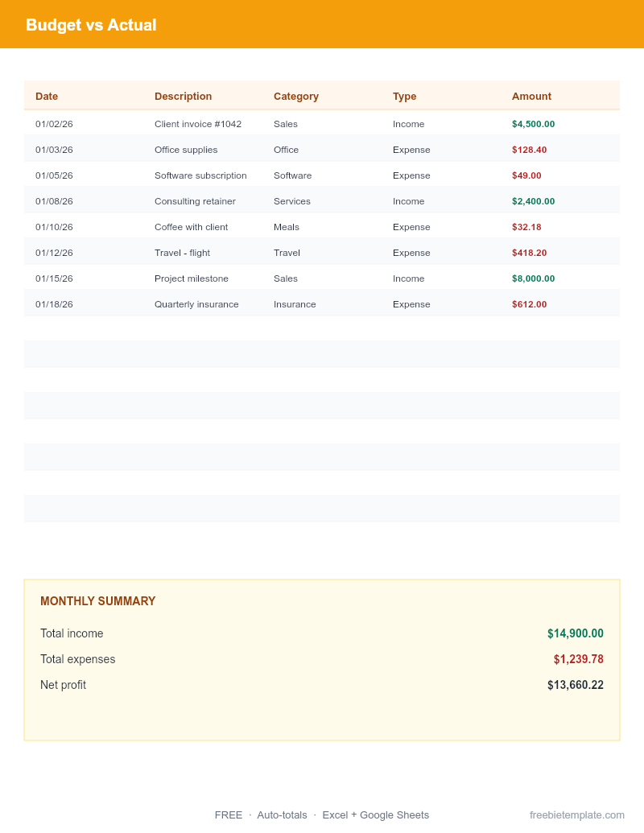
Task: Click the 01/10/26 date cell
Action: click(54, 227)
